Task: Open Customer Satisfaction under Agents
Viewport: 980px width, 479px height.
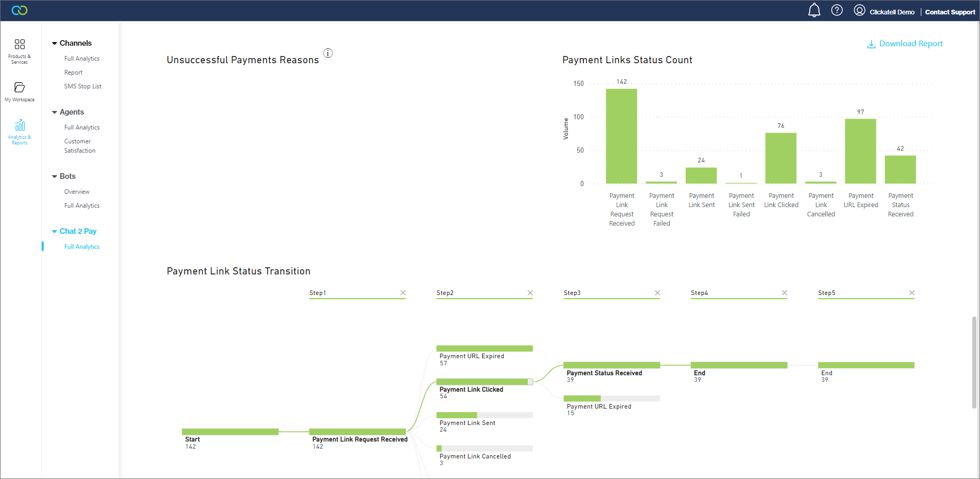Action: pyautogui.click(x=80, y=146)
